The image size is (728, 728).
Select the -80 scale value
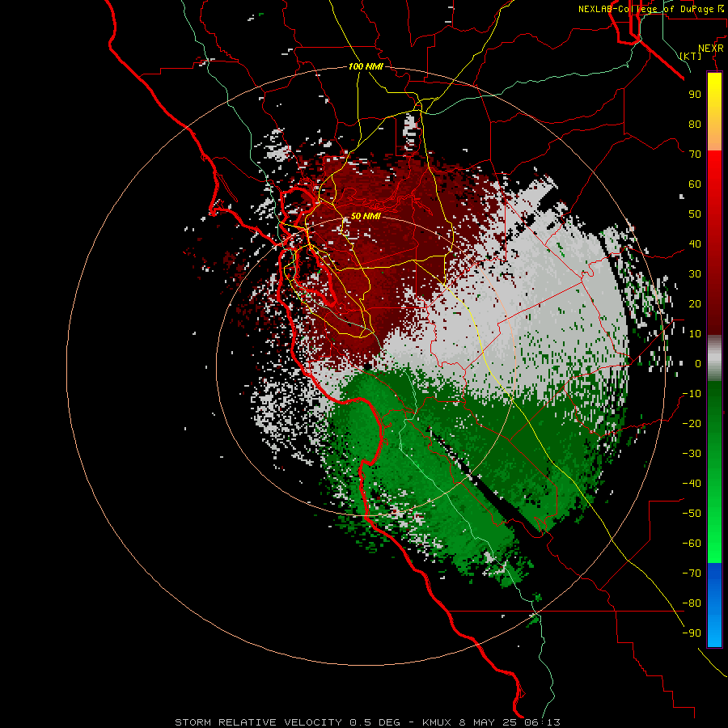coord(692,603)
